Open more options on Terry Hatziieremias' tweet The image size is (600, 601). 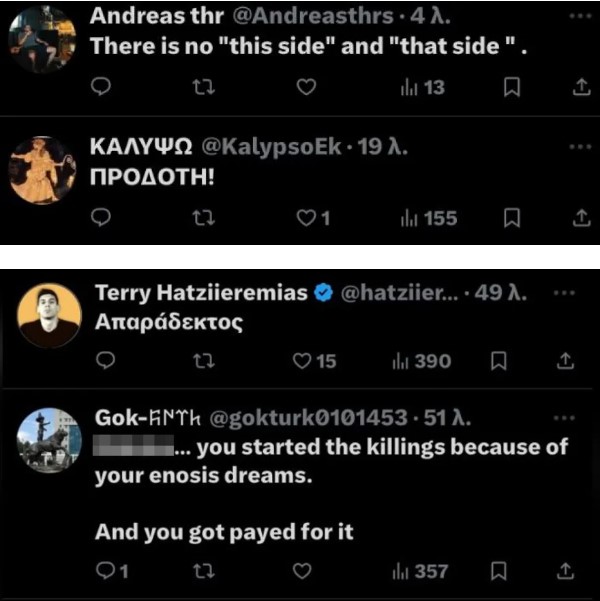(562, 294)
